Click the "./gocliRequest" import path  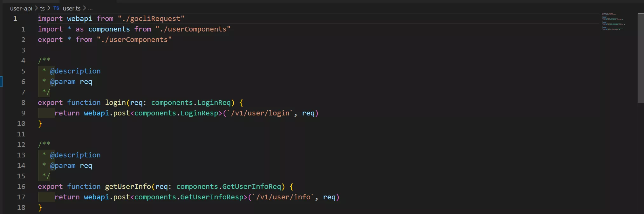151,19
